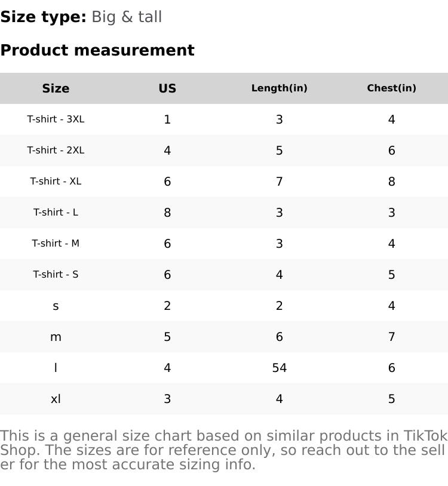The image size is (448, 486).
Task: Click the Length(in) column header
Action: 279,88
